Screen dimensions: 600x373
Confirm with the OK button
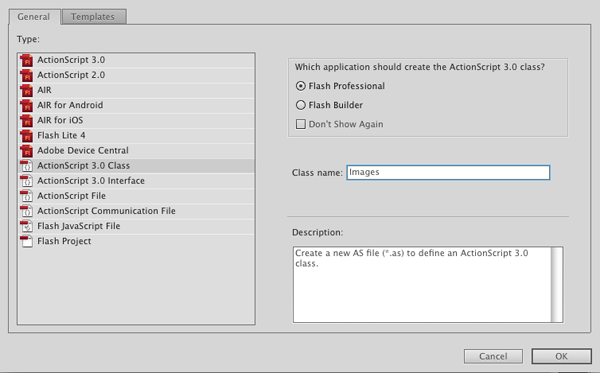[x=561, y=356]
